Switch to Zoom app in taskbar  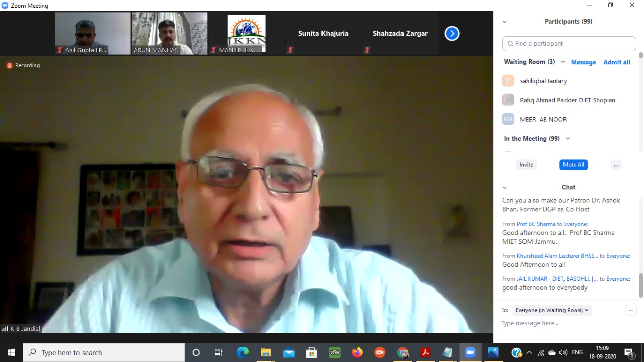pos(470,352)
